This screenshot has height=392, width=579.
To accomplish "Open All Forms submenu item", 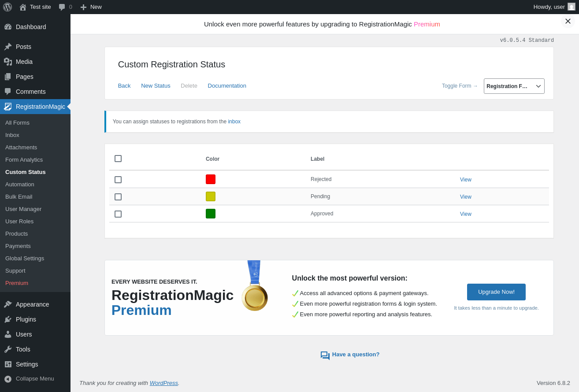I will pos(17,123).
